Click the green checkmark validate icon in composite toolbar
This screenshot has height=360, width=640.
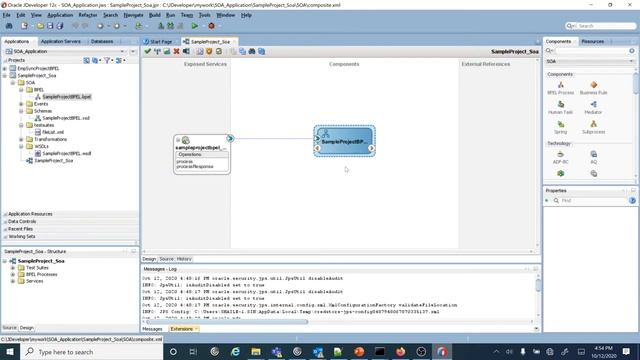pyautogui.click(x=148, y=51)
